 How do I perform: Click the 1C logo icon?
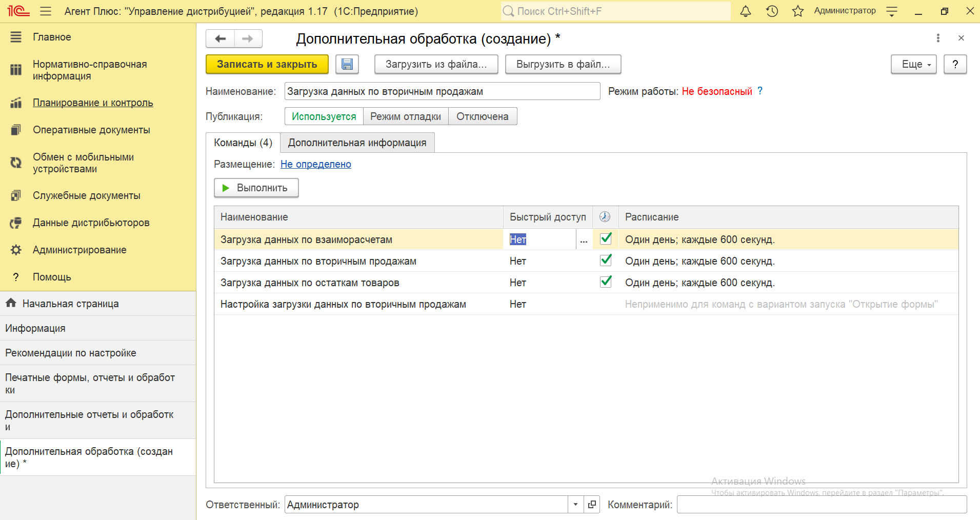[18, 11]
